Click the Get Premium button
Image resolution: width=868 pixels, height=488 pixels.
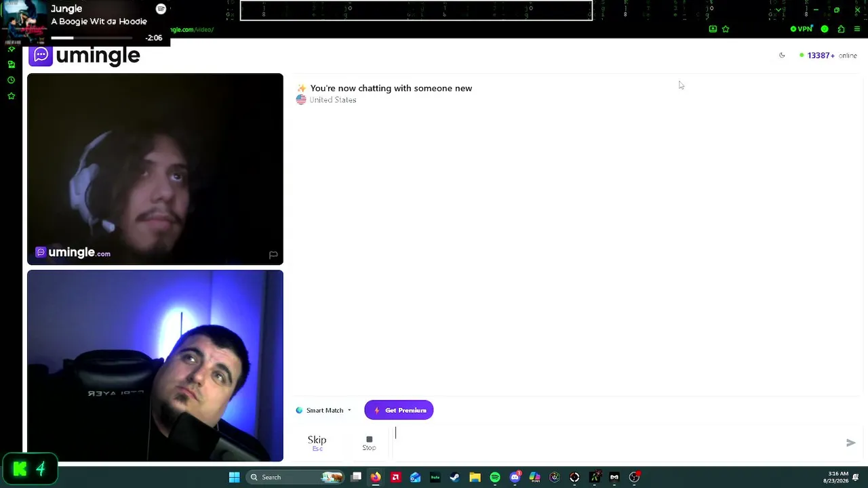point(399,410)
